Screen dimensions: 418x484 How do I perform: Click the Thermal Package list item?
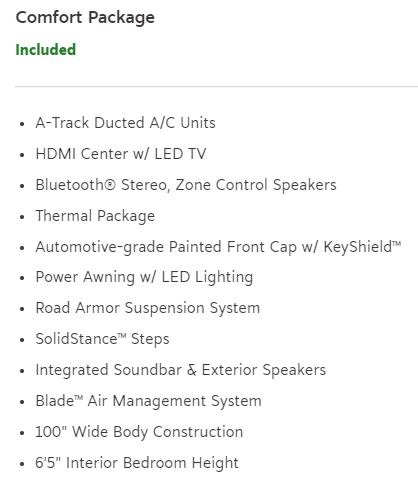pyautogui.click(x=95, y=216)
